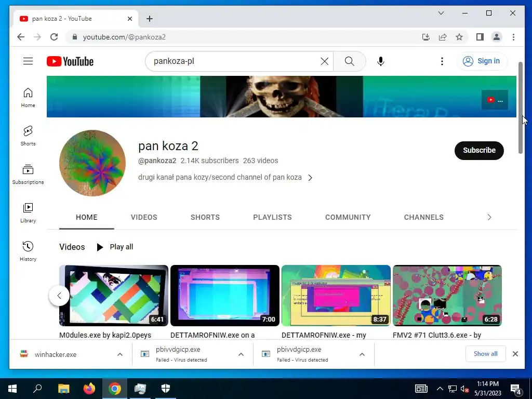Open the Chrome profile icon
This screenshot has width=532, height=399.
(497, 37)
